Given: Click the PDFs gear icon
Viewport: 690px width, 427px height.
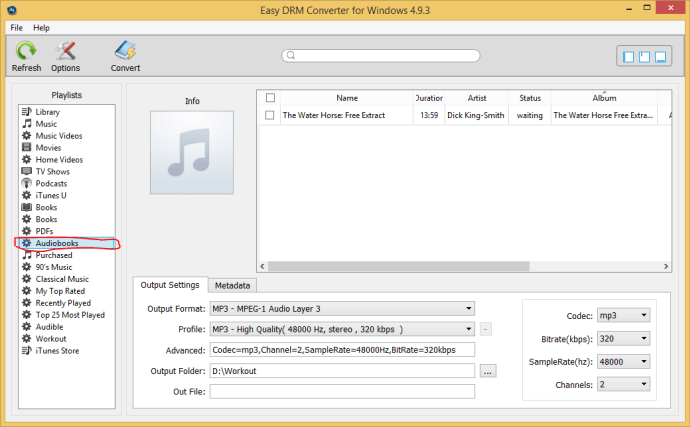Looking at the screenshot, I should click(27, 231).
